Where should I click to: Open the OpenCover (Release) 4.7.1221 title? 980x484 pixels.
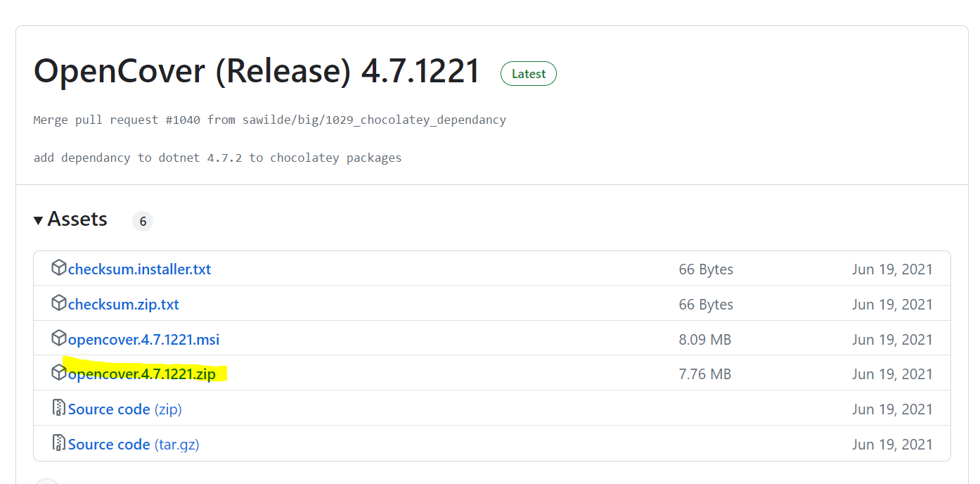point(257,72)
